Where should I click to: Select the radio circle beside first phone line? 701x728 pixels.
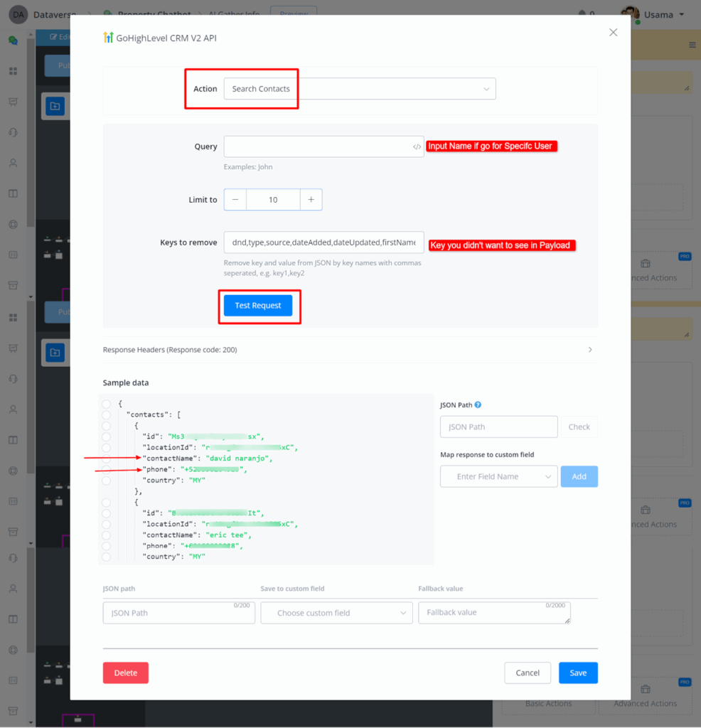(x=106, y=470)
